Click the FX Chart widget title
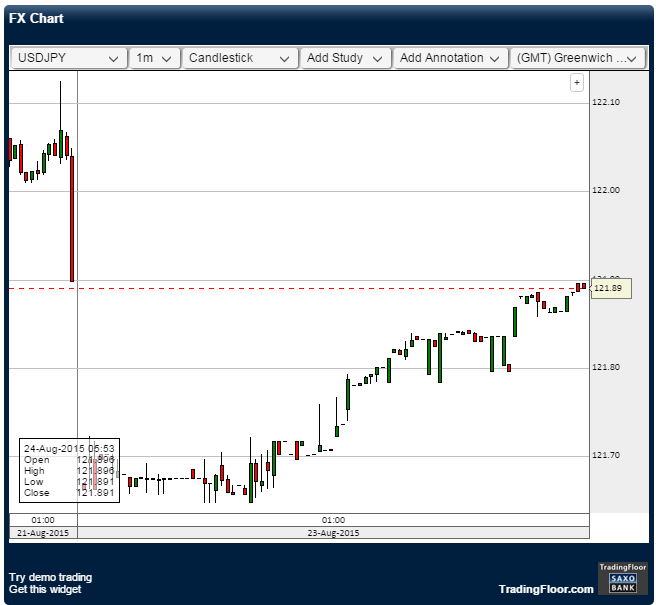The image size is (656, 605). tap(37, 20)
